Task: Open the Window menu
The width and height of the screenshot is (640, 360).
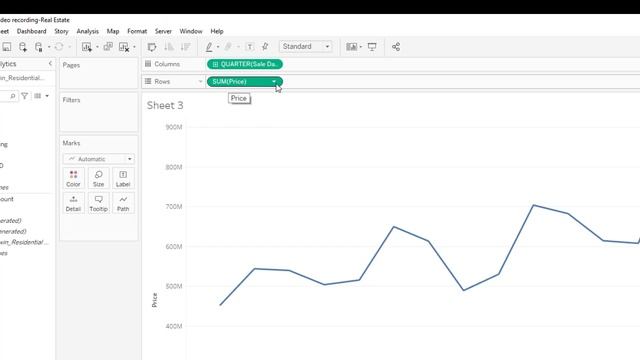Action: point(191,31)
